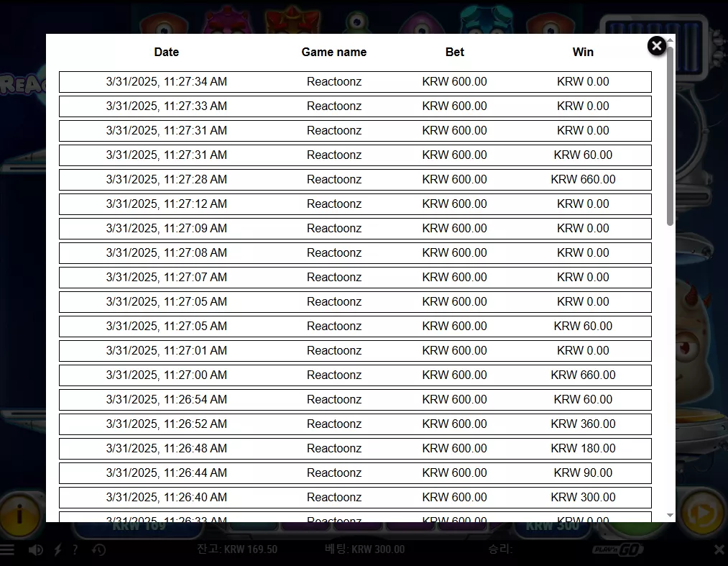Click the bet KRW 300.00 status text
The image size is (728, 566).
[364, 549]
